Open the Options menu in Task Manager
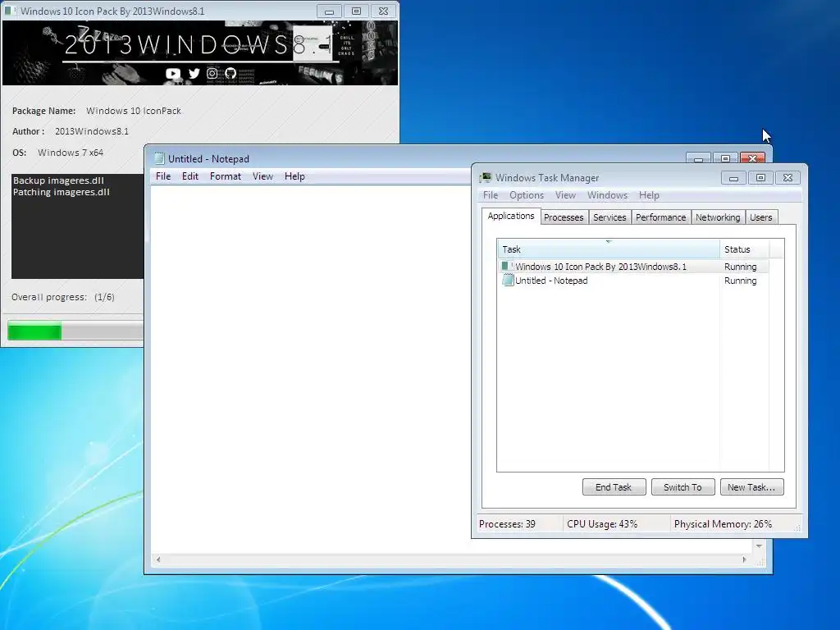Screen dimensions: 840x630 pyautogui.click(x=526, y=195)
